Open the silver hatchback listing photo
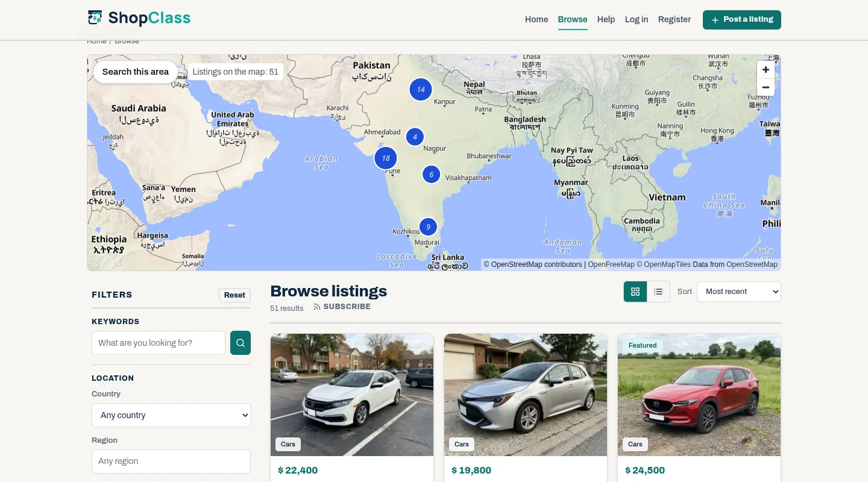The width and height of the screenshot is (868, 482). click(526, 395)
